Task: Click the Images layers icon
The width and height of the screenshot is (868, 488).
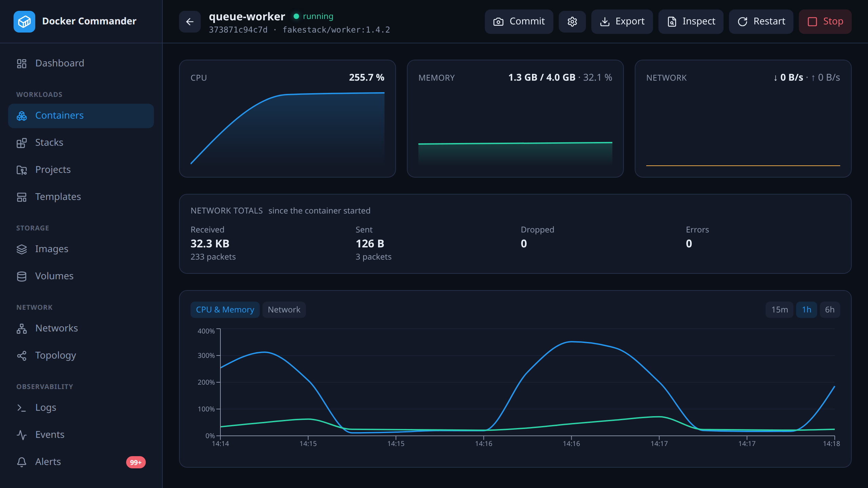Action: pyautogui.click(x=22, y=249)
